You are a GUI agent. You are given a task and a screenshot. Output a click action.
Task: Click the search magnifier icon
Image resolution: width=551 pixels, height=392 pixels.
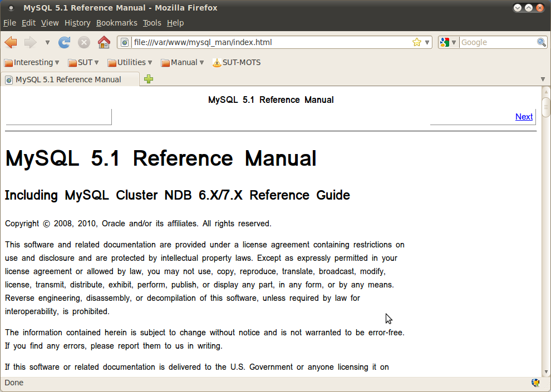tap(542, 42)
